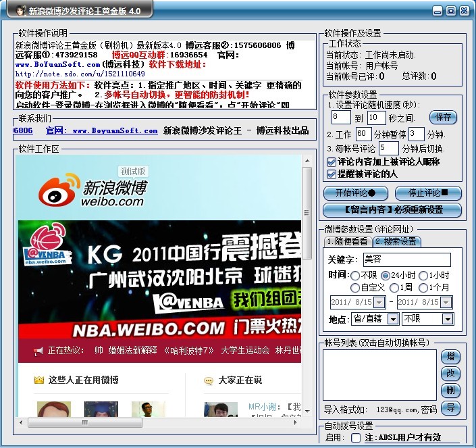Select the 1小时 time radio button
This screenshot has width=476, height=448.
pos(423,276)
